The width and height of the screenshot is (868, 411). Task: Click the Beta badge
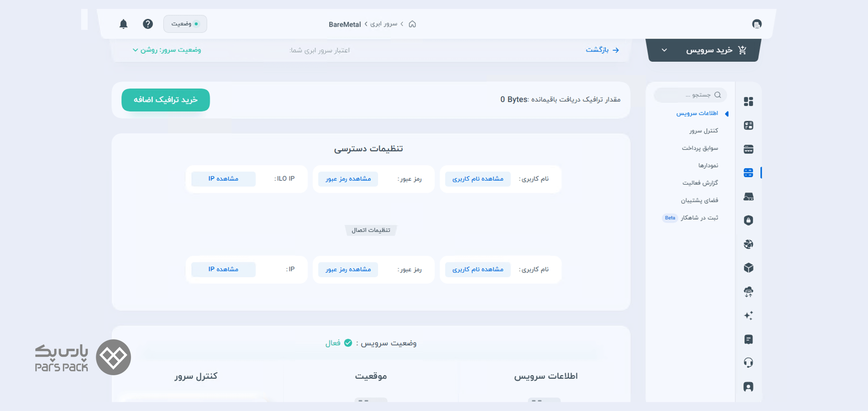(670, 218)
